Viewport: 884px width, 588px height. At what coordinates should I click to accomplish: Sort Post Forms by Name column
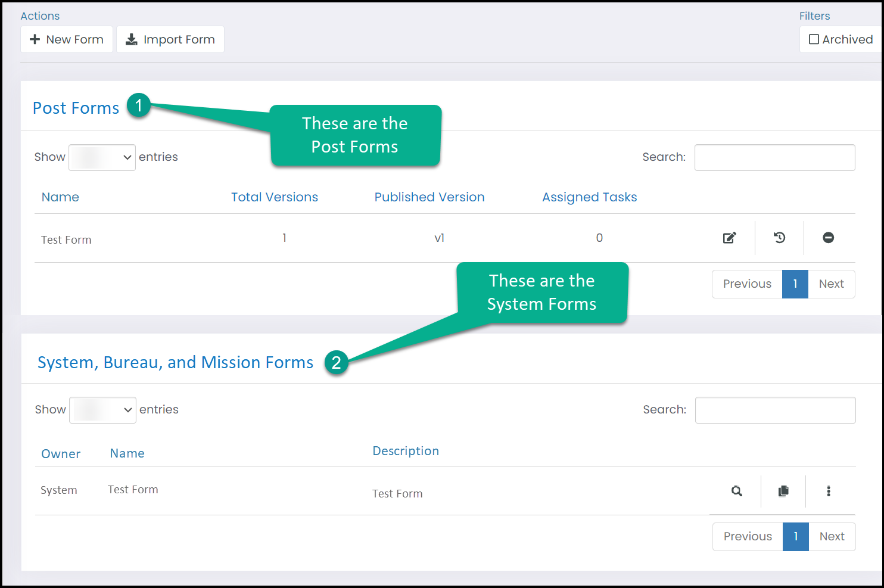tap(60, 197)
